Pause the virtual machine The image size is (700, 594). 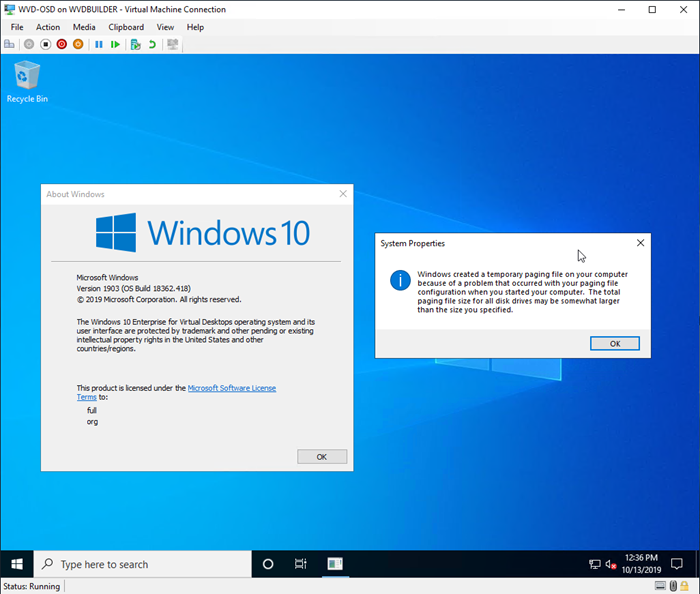99,44
